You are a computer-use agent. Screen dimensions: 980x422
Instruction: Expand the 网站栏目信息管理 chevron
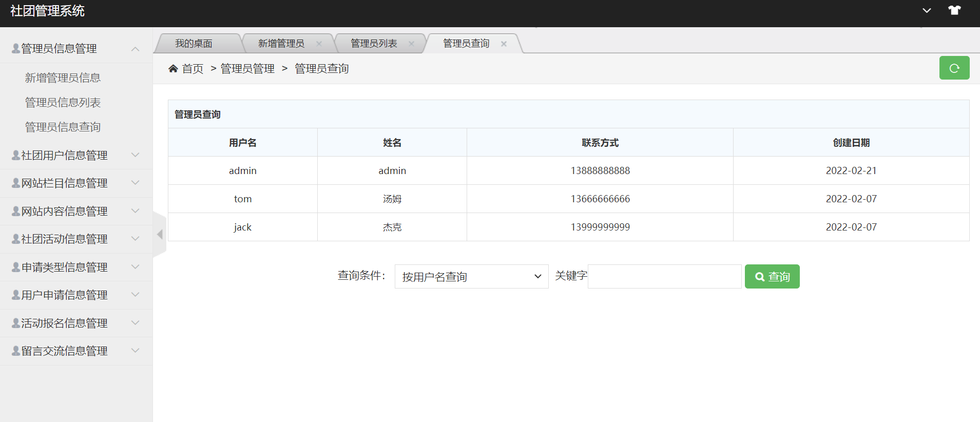coord(136,182)
